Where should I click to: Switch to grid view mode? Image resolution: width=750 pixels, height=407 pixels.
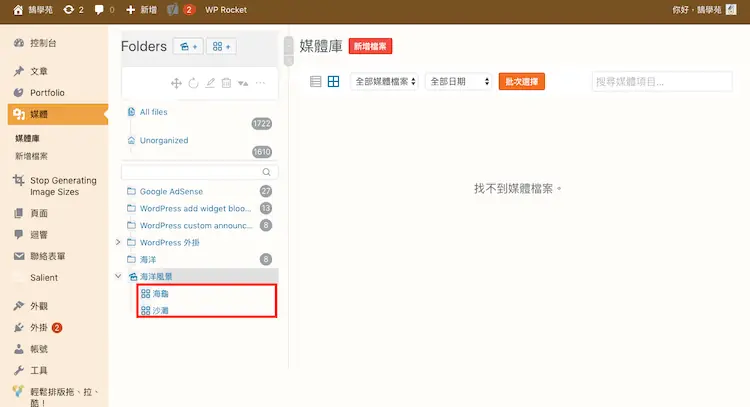tap(333, 81)
